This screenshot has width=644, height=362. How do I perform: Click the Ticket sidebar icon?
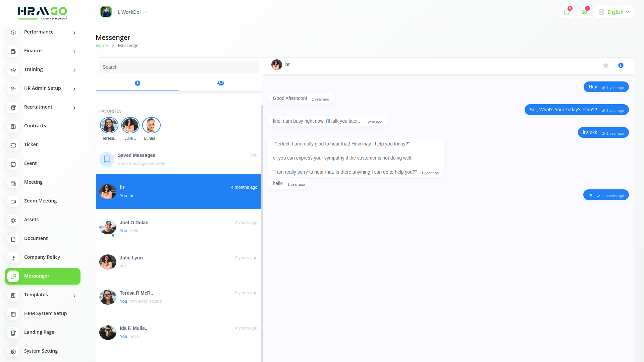tap(13, 145)
